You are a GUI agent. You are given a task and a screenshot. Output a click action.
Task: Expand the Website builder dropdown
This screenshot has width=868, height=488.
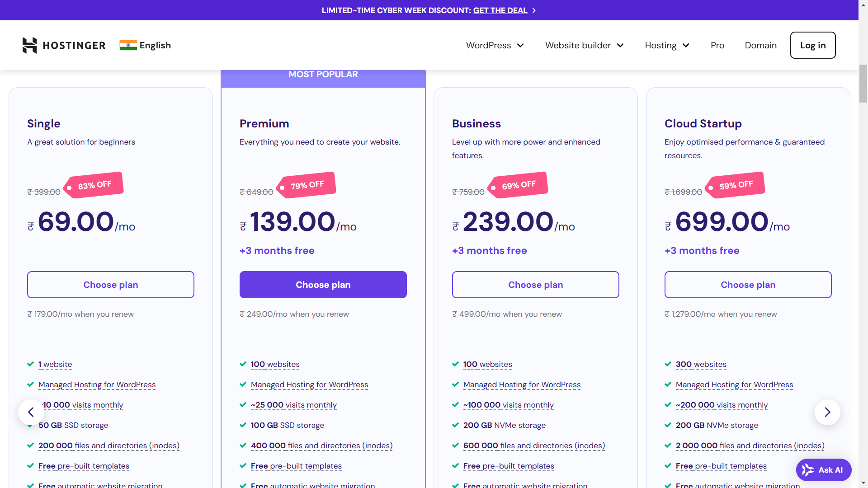(x=584, y=45)
